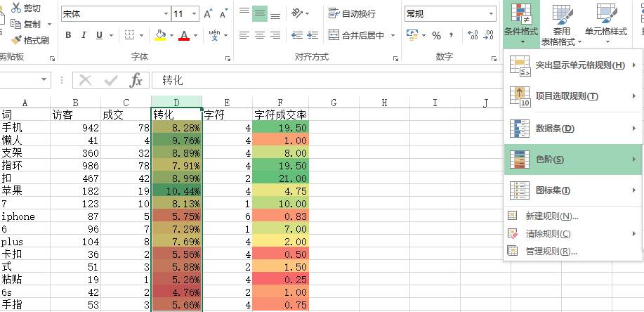Click the formula bar confirm checkmark
644x312 pixels.
[x=110, y=80]
